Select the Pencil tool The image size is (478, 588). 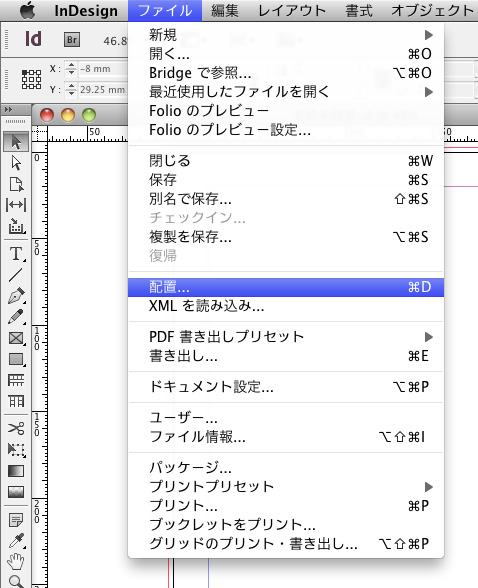coord(16,317)
